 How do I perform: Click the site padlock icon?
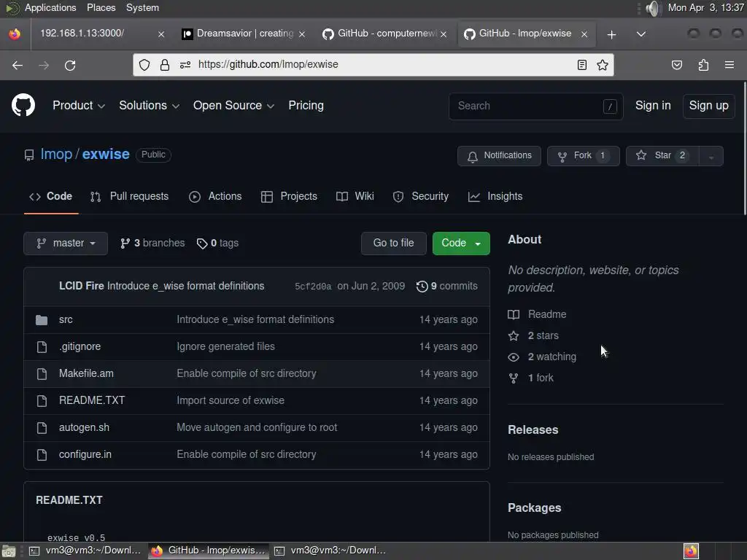165,65
